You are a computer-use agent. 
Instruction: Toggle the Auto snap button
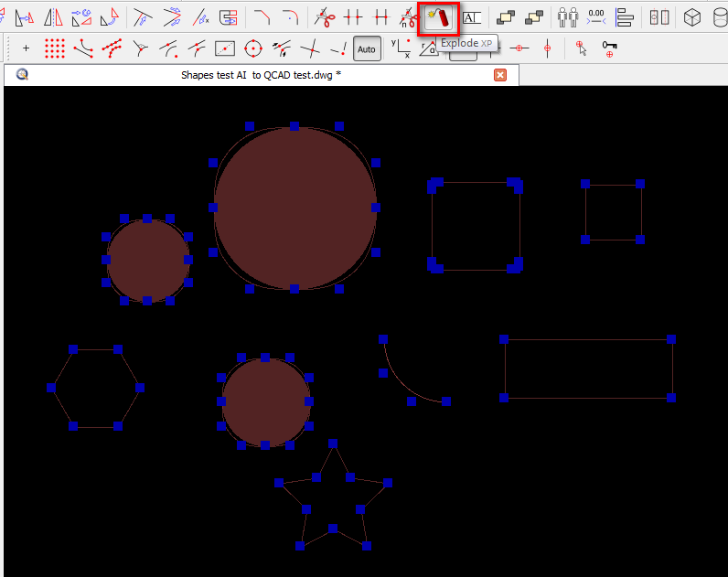point(367,48)
